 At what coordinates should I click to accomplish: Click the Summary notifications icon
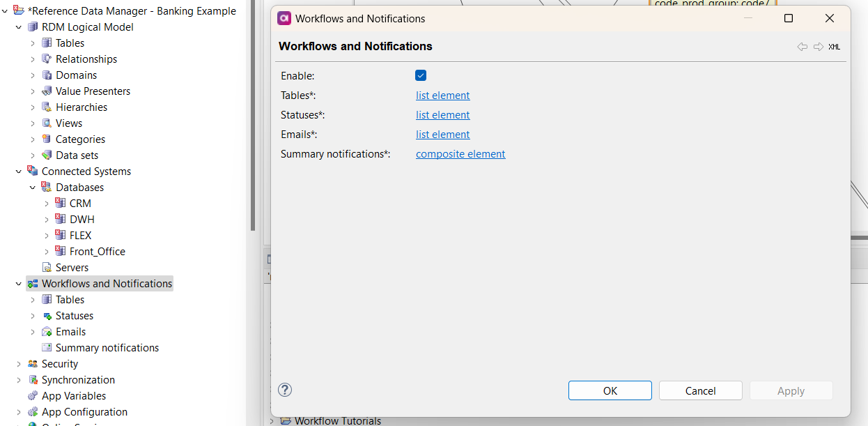(47, 347)
